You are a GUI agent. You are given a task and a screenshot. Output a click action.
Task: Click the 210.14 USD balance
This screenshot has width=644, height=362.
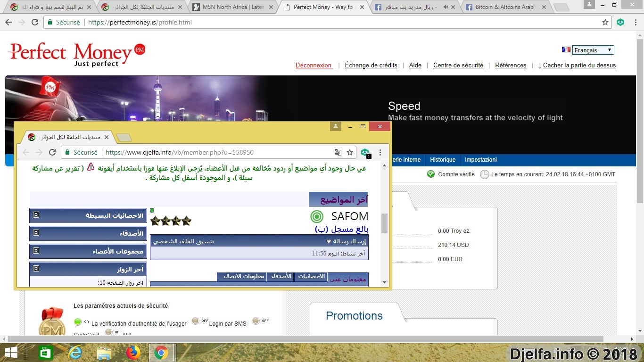[x=453, y=245]
